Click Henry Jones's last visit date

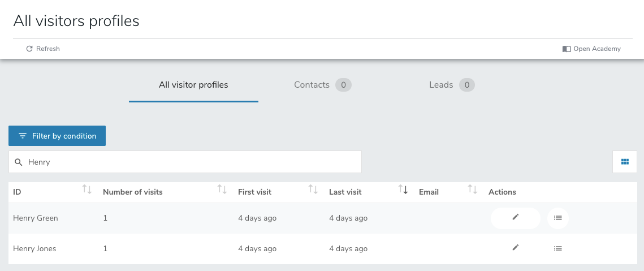348,248
